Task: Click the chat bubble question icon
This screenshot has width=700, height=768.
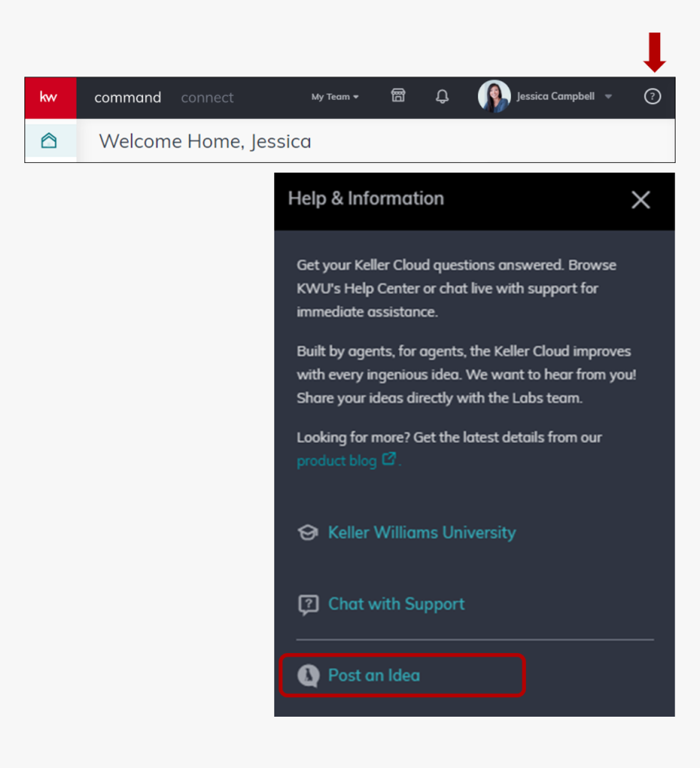Action: point(308,604)
